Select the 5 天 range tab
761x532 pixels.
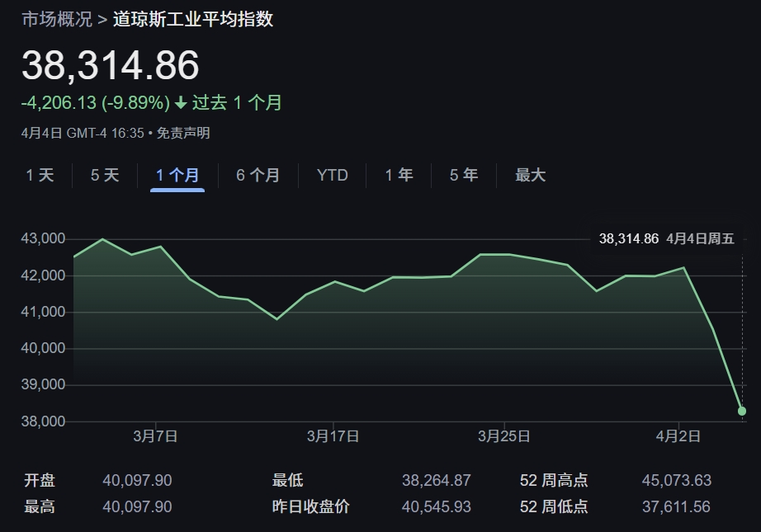coord(105,175)
